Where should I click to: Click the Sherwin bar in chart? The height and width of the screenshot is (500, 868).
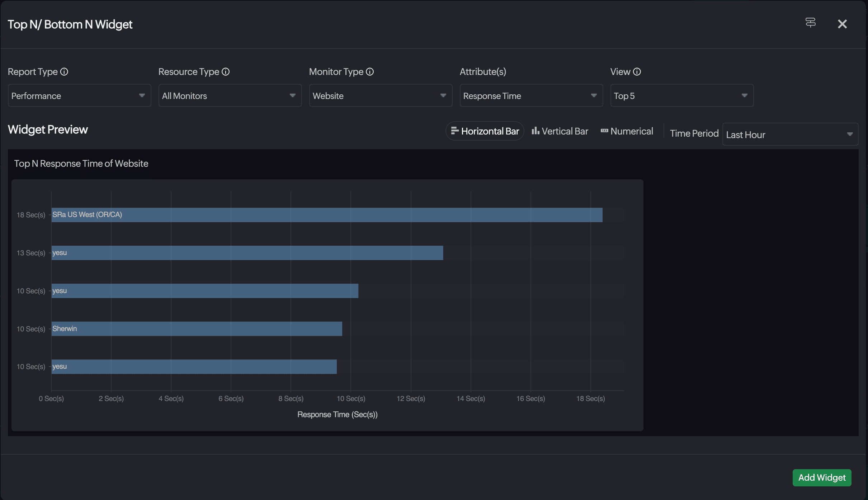click(x=197, y=329)
